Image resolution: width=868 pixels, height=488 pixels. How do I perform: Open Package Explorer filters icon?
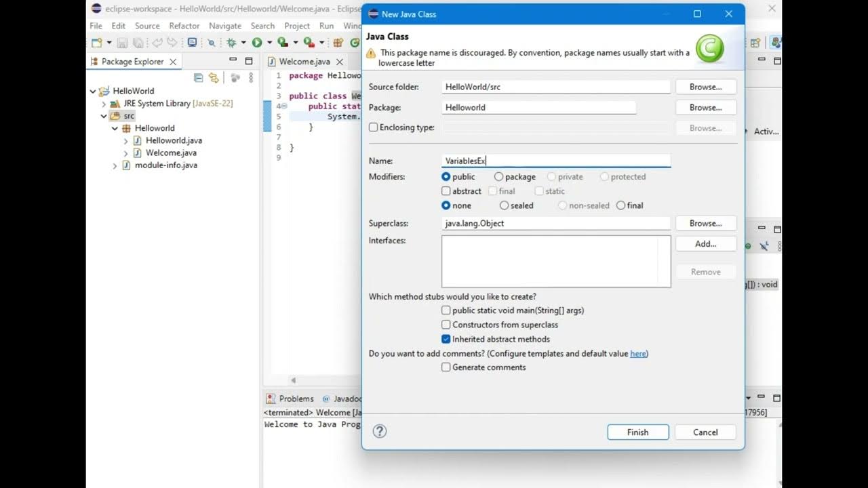tap(235, 78)
